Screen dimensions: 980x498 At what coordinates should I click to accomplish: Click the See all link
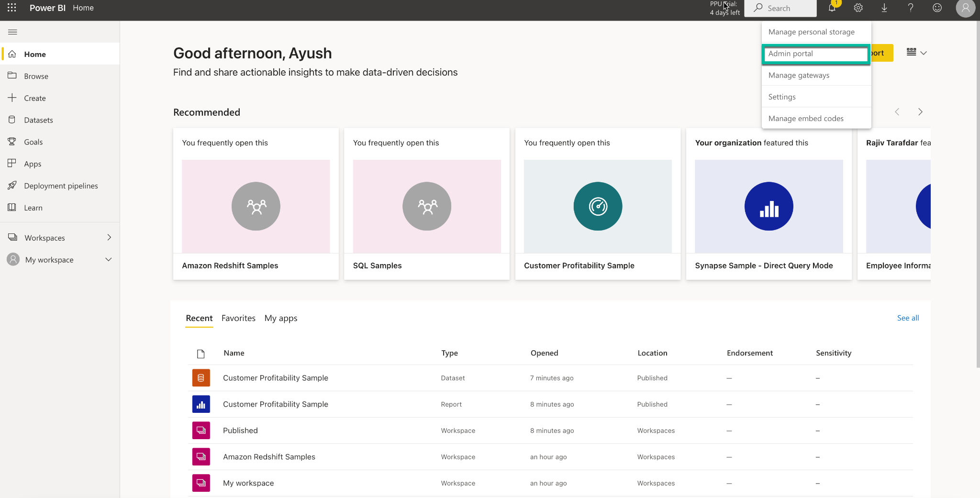point(908,318)
